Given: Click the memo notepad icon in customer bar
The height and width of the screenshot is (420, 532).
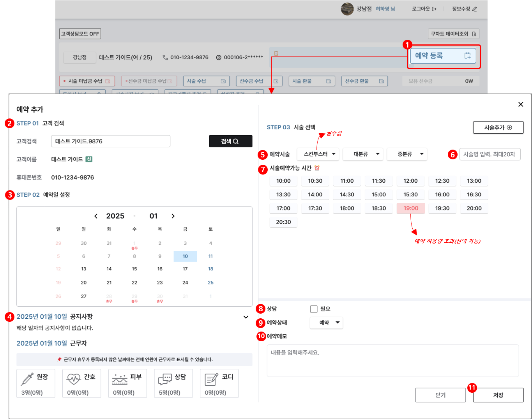Looking at the screenshot, I should pyautogui.click(x=276, y=53).
